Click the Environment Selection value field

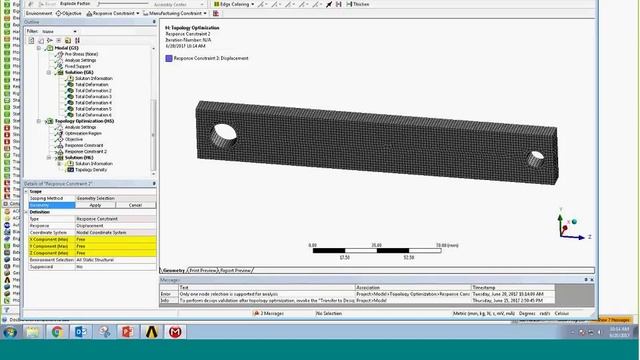pyautogui.click(x=116, y=260)
